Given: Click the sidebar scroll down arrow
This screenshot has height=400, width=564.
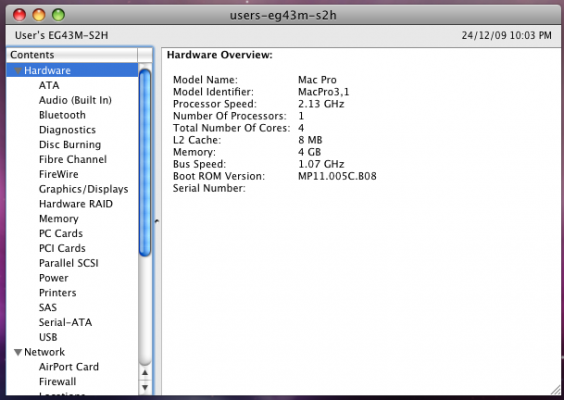Looking at the screenshot, I should (145, 387).
